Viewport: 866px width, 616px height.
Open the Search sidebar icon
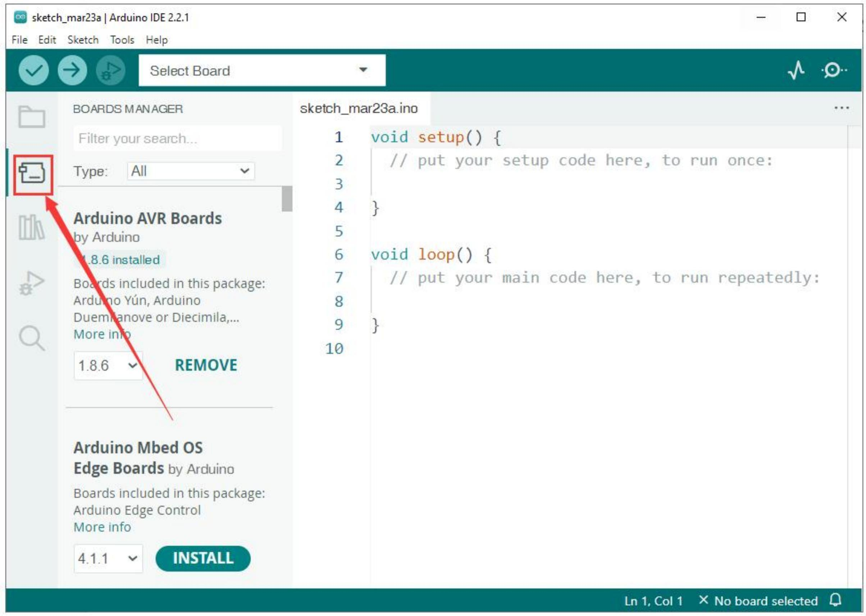(x=32, y=338)
